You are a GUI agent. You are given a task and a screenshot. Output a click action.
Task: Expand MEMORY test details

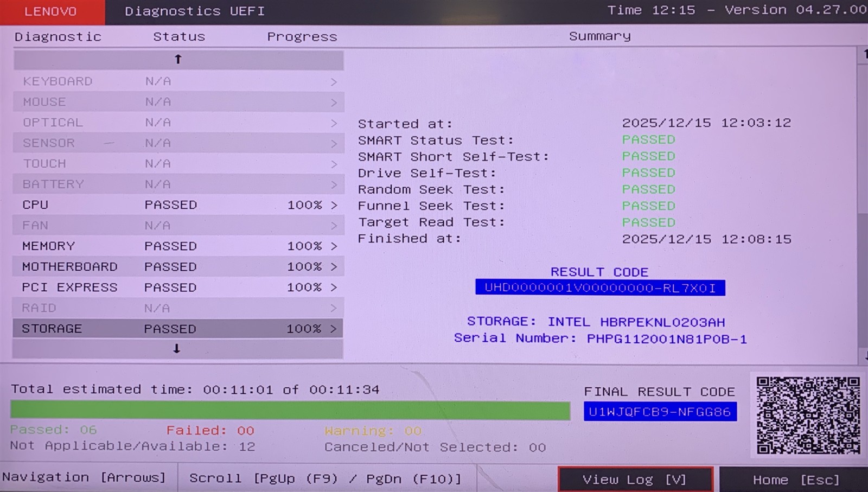[x=334, y=246]
